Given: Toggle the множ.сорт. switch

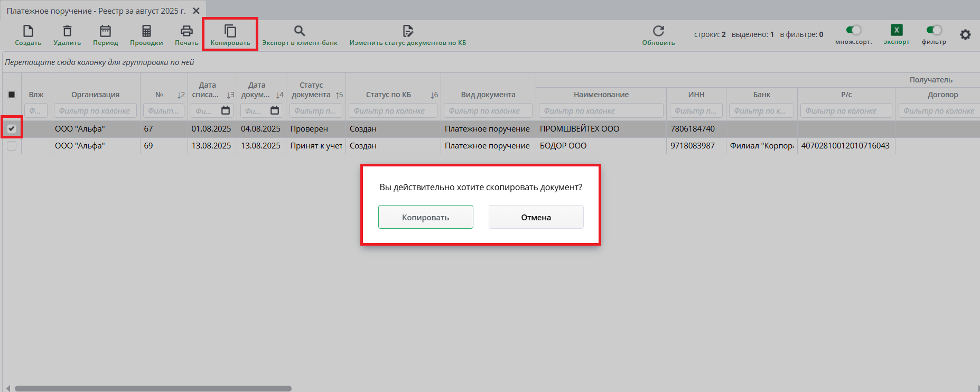Looking at the screenshot, I should coord(853,30).
